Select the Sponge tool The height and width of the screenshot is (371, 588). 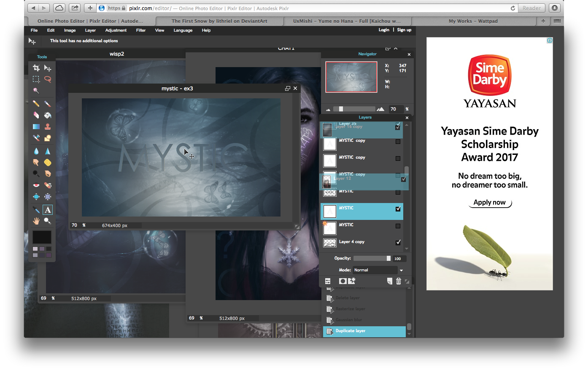pyautogui.click(x=48, y=162)
